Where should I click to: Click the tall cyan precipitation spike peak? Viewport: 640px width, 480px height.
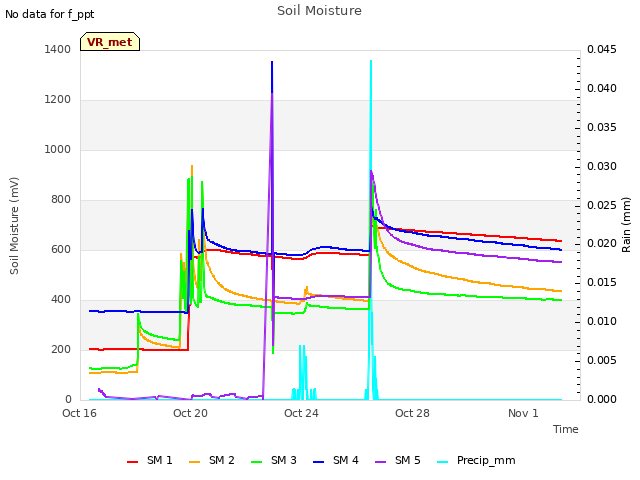point(371,61)
